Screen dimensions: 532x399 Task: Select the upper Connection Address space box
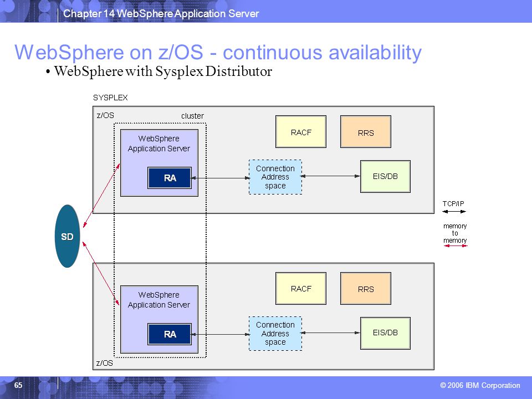(275, 177)
